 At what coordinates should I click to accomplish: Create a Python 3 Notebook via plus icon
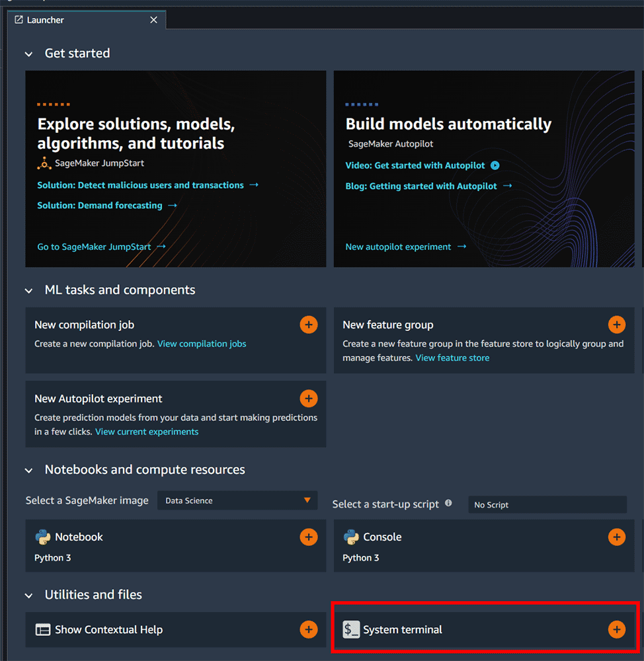point(308,537)
